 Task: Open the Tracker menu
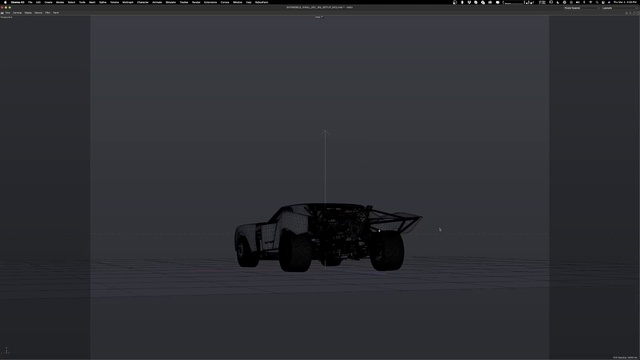tap(184, 2)
